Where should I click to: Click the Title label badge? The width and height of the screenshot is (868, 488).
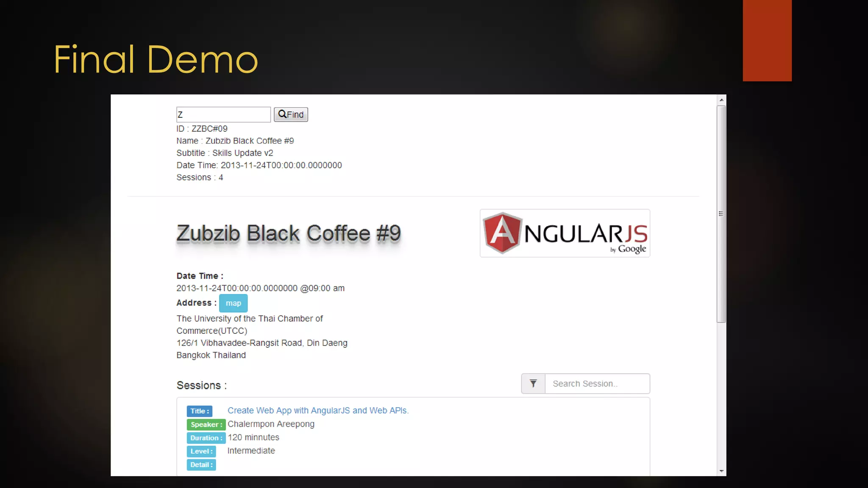(200, 411)
